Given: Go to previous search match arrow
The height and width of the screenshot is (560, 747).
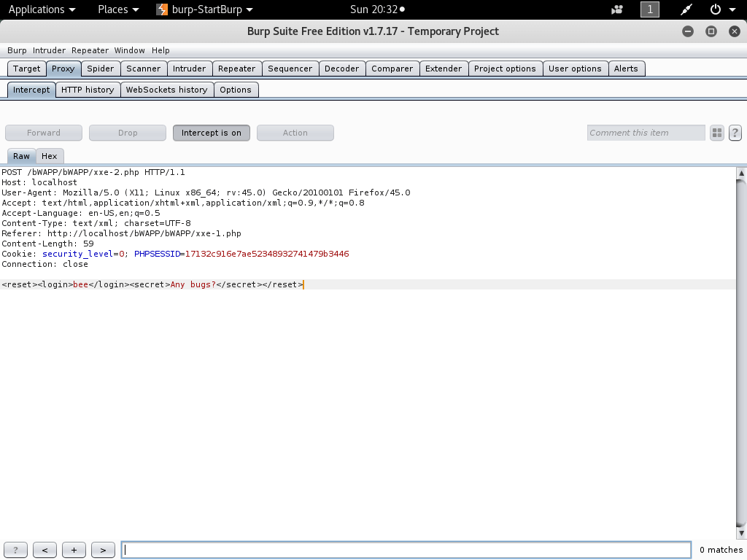Looking at the screenshot, I should [44, 551].
